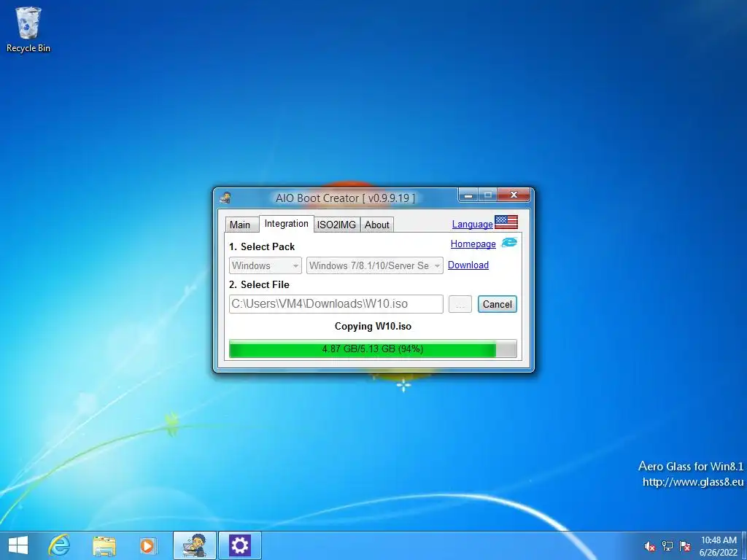Select the Integration tab
The width and height of the screenshot is (747, 560).
point(286,224)
